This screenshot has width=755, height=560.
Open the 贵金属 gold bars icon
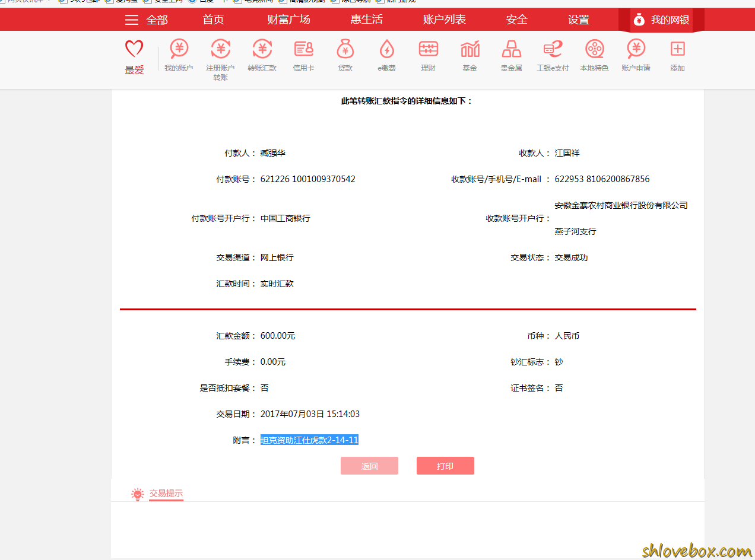(x=511, y=49)
